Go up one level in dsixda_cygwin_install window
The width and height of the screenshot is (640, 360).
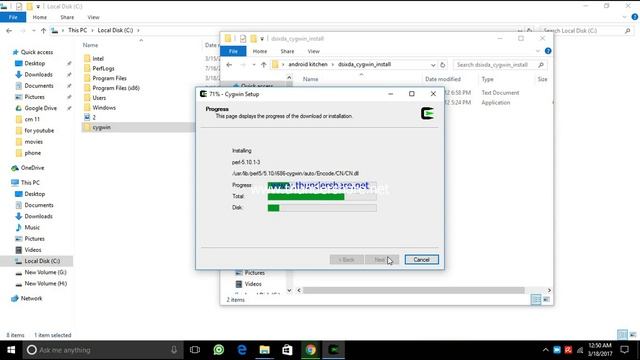coord(264,64)
